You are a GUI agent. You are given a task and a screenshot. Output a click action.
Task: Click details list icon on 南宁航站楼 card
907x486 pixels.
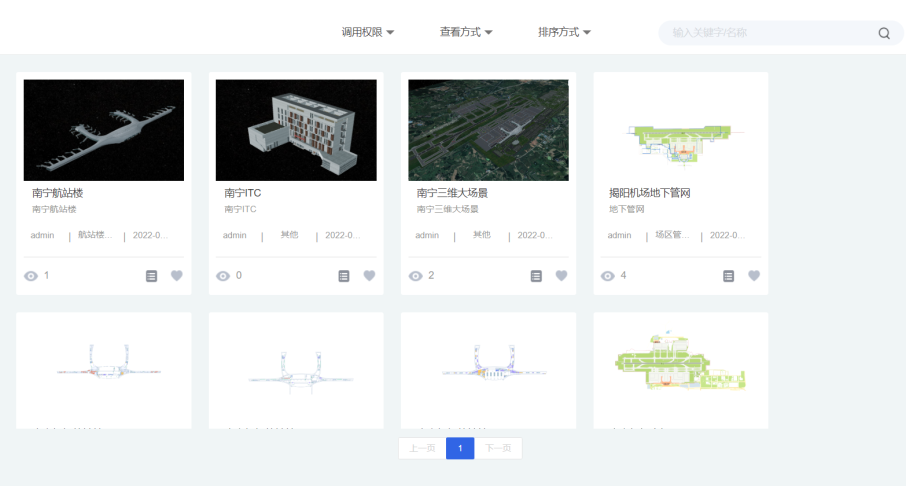152,276
